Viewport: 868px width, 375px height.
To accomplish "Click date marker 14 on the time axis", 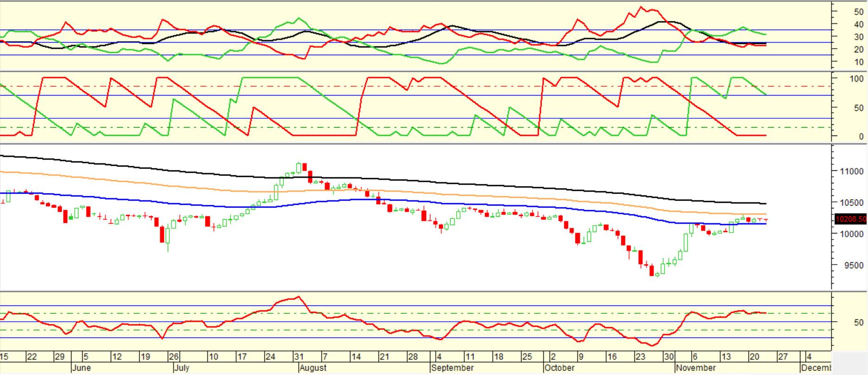I will click(356, 357).
